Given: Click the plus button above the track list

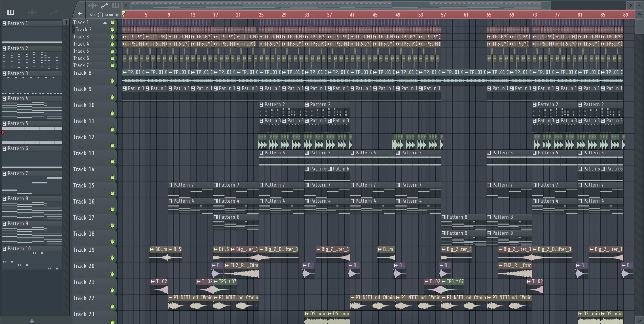Looking at the screenshot, I should 80,13.
